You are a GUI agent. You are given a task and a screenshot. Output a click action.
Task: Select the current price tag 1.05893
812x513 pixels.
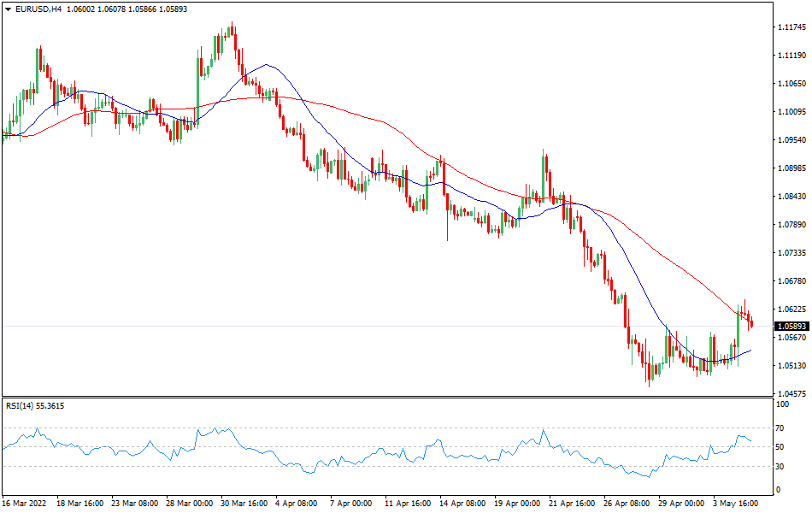pos(791,327)
